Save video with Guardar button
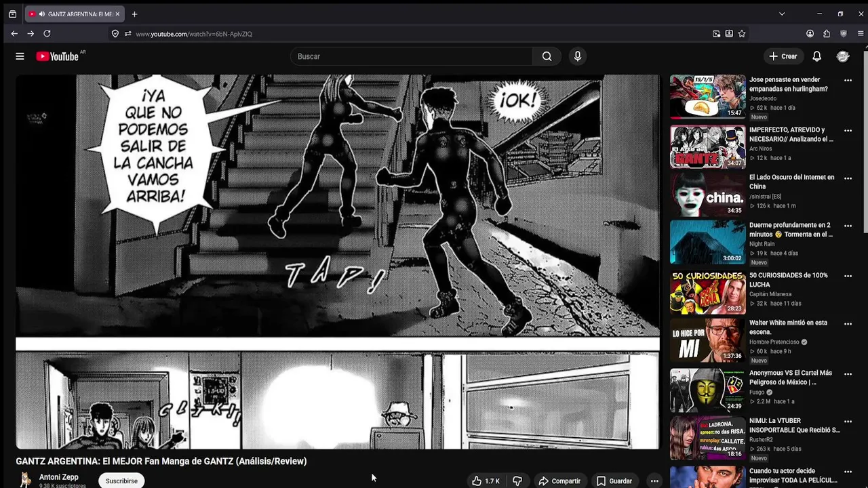 pos(614,481)
